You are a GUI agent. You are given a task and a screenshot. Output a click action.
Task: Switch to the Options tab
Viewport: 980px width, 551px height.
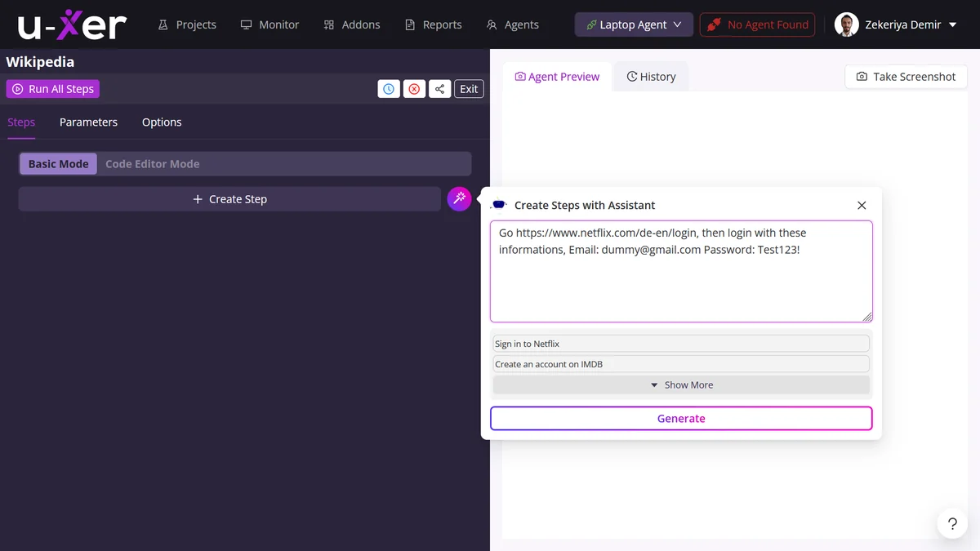[162, 122]
